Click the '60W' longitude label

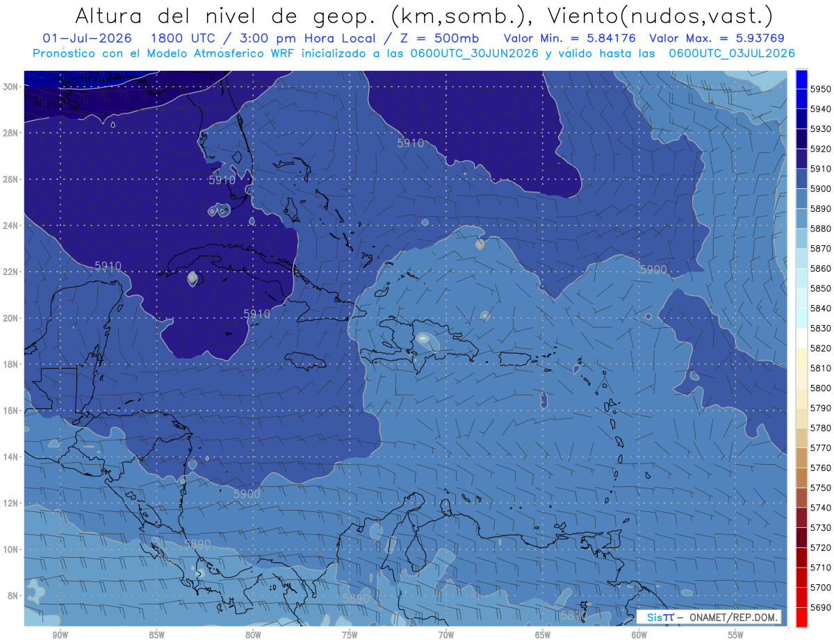coord(639,634)
